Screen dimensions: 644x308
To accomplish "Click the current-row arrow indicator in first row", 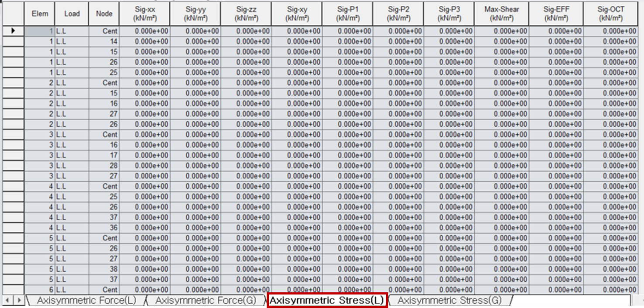I will (13, 31).
